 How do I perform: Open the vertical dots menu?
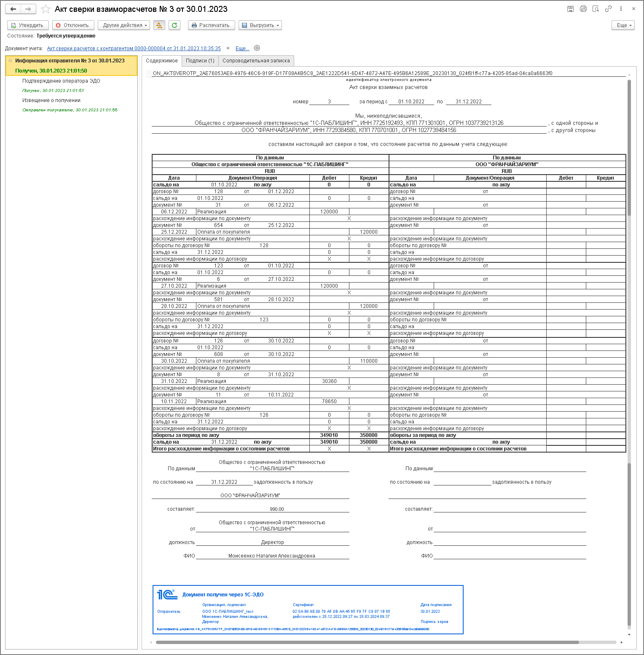click(x=621, y=9)
